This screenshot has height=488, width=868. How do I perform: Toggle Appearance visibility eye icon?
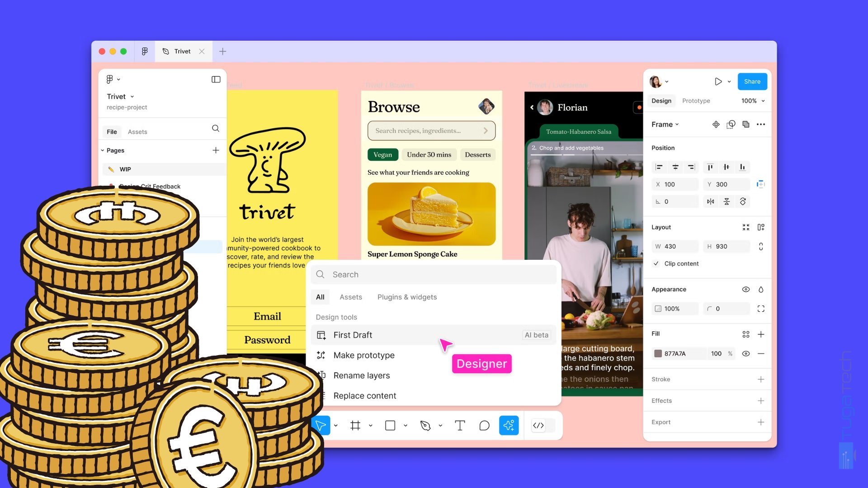(x=745, y=289)
